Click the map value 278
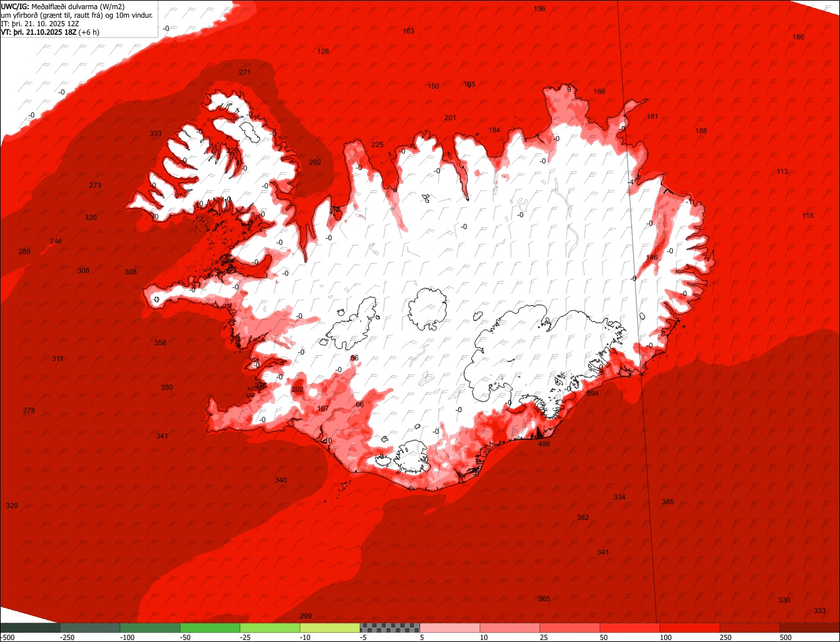The image size is (840, 642). click(x=29, y=410)
